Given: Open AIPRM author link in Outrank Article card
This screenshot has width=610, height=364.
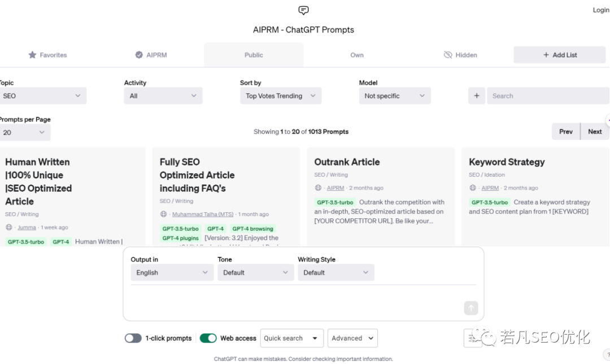Looking at the screenshot, I should (x=335, y=188).
